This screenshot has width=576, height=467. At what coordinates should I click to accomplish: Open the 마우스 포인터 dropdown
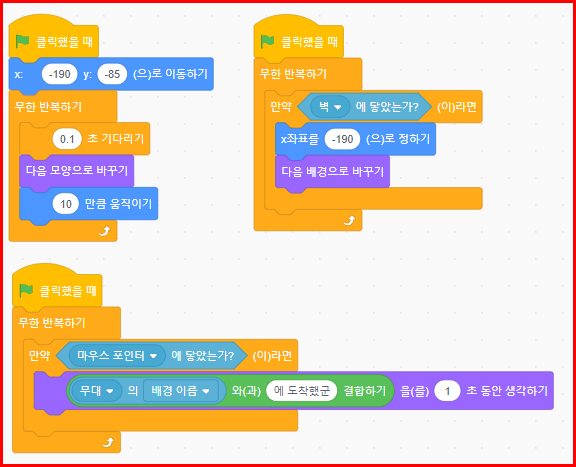[x=117, y=356]
